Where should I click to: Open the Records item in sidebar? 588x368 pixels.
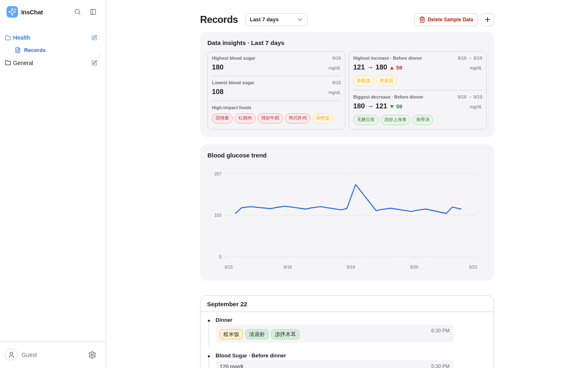[55, 50]
